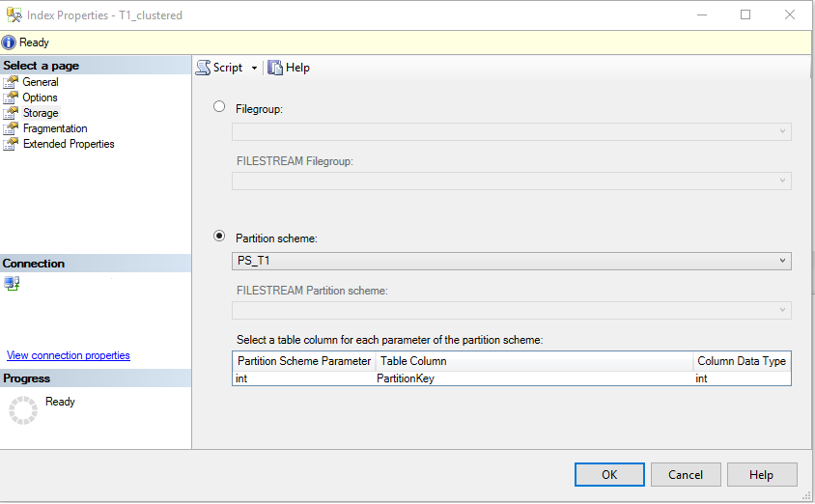Viewport: 815px width, 504px height.
Task: Click the Options page icon
Action: (11, 98)
